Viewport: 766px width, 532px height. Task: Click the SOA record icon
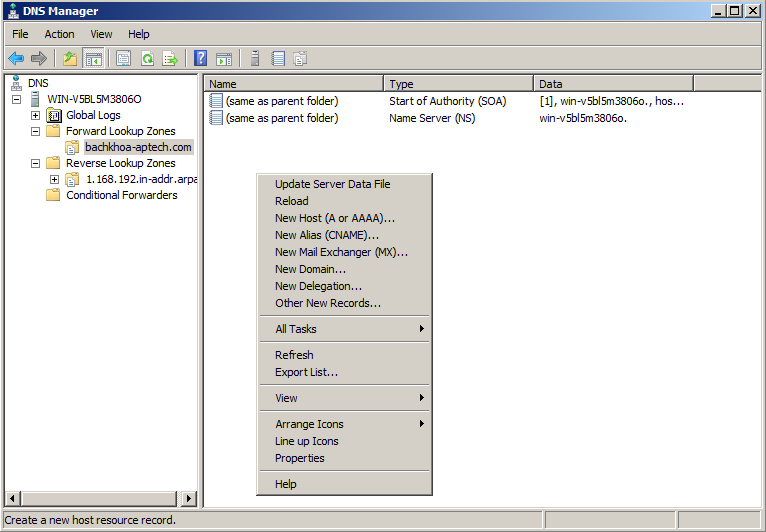point(215,101)
